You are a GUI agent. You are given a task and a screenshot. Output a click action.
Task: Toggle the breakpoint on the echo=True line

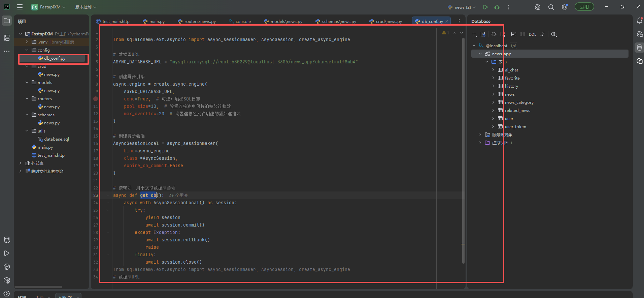point(96,99)
